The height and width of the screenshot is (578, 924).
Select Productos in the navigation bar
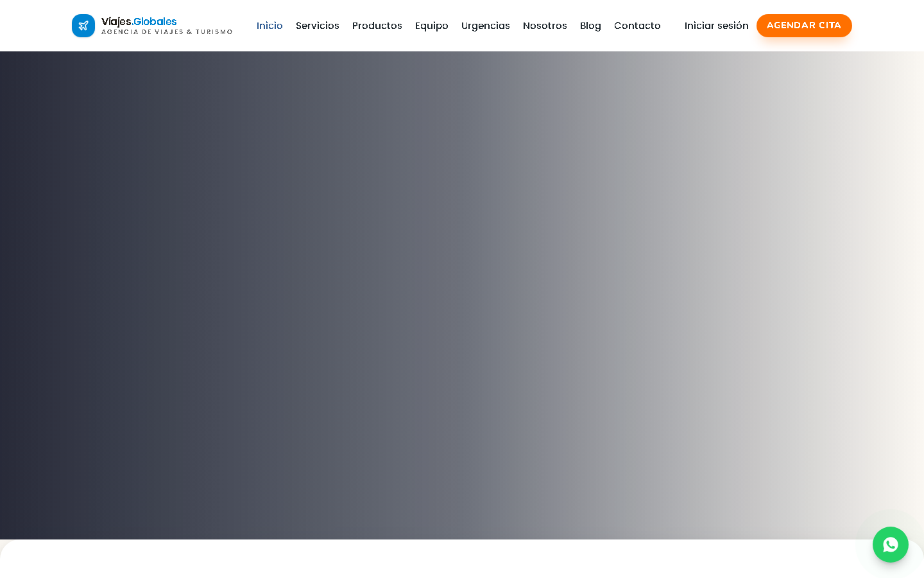pyautogui.click(x=377, y=26)
